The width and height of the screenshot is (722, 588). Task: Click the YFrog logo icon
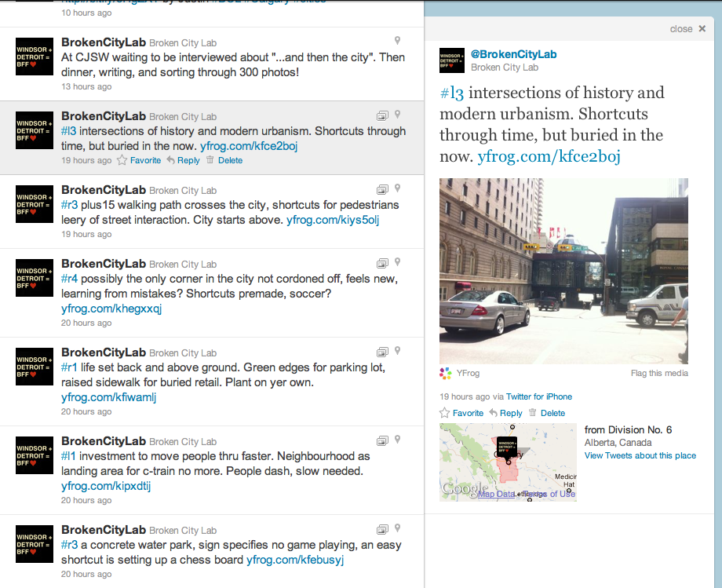[x=445, y=374]
